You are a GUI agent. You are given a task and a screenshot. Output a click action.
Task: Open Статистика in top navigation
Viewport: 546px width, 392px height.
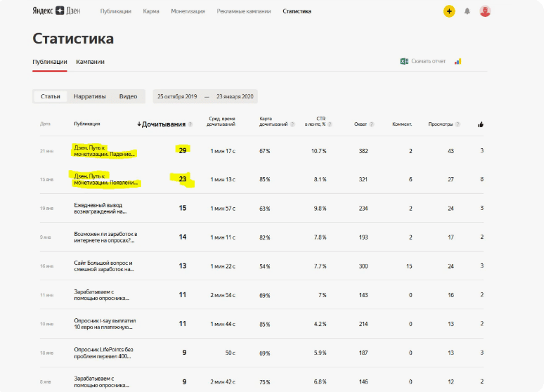[x=297, y=11]
